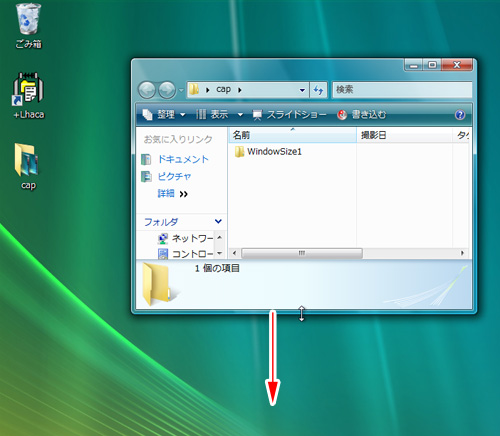
Task: Select ネットワーク in folder tree
Action: [185, 238]
